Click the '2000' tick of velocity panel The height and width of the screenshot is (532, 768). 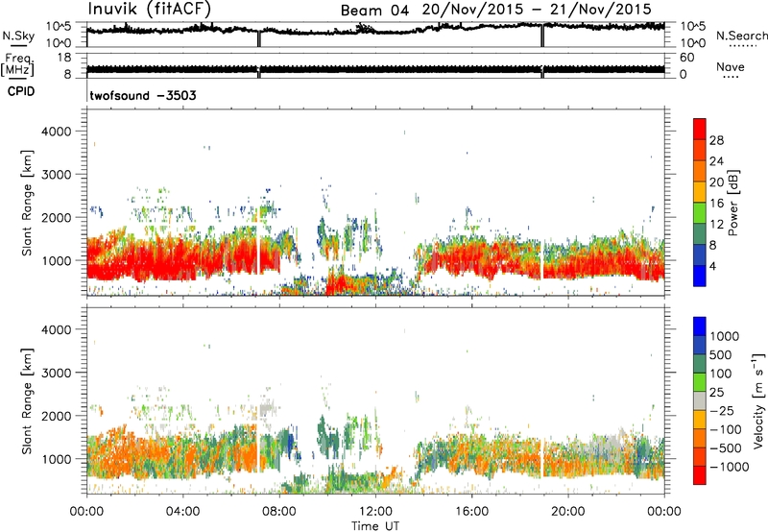tap(57, 416)
